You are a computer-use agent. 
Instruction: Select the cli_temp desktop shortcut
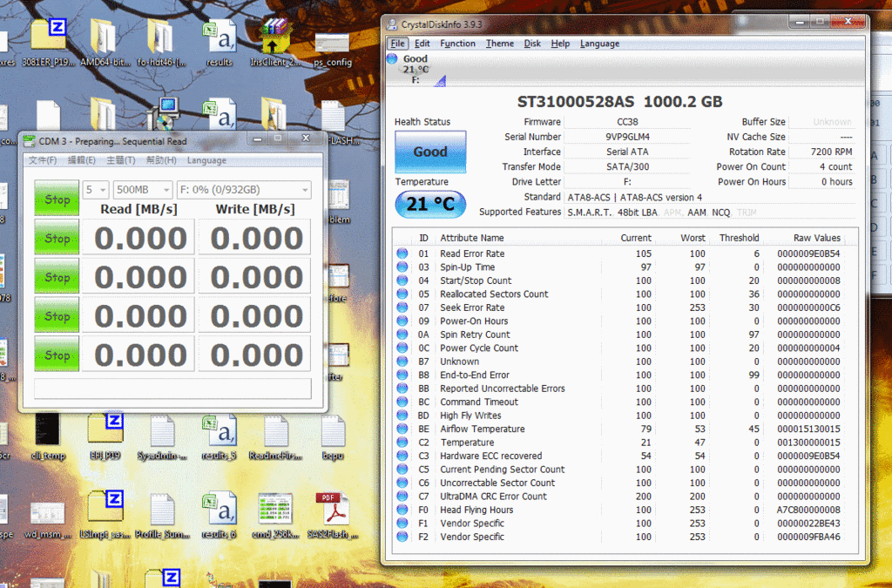point(48,434)
